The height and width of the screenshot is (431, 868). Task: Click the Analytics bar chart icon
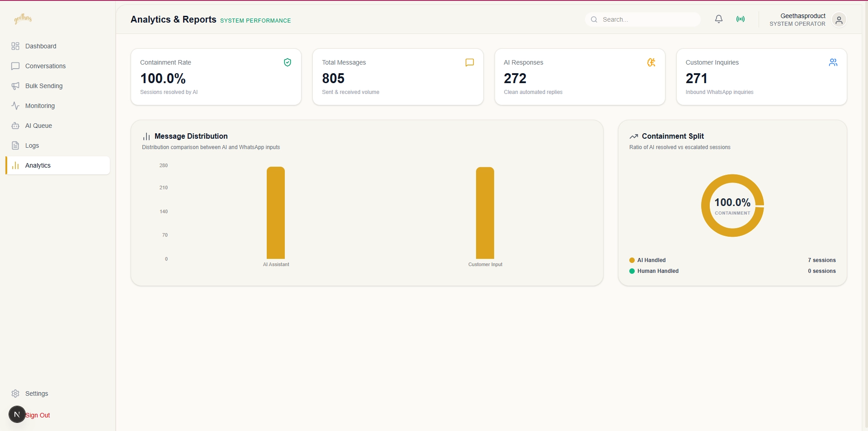[x=15, y=165]
